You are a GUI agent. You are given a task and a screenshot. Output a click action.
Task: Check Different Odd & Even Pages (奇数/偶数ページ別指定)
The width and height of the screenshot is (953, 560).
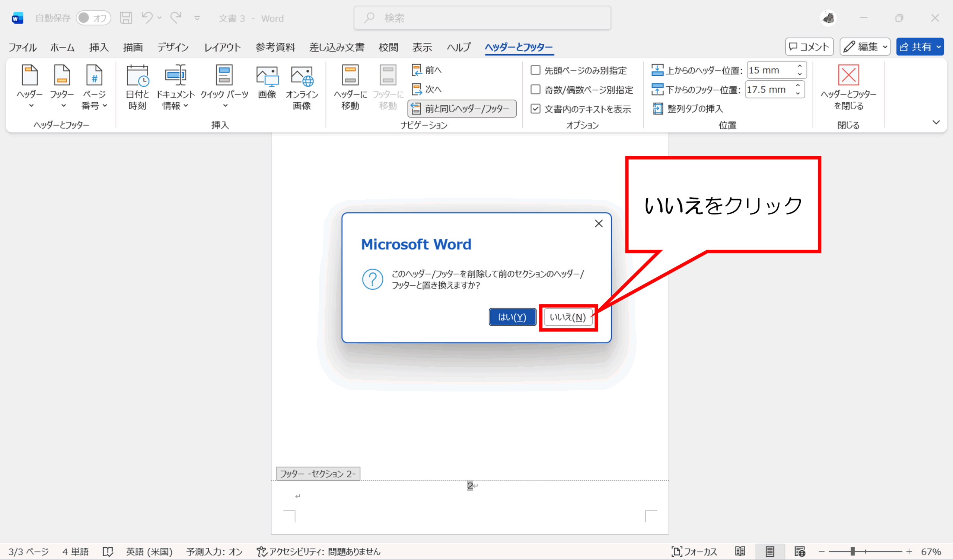[x=535, y=90]
